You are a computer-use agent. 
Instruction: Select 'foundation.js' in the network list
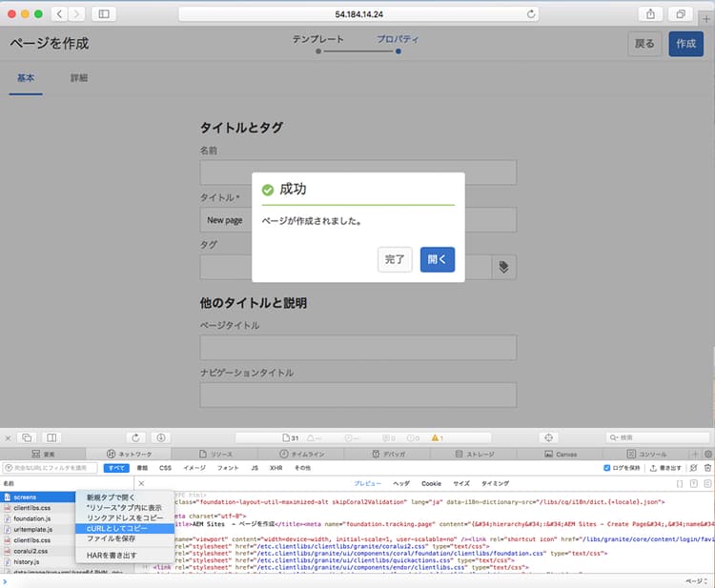[x=37, y=518]
